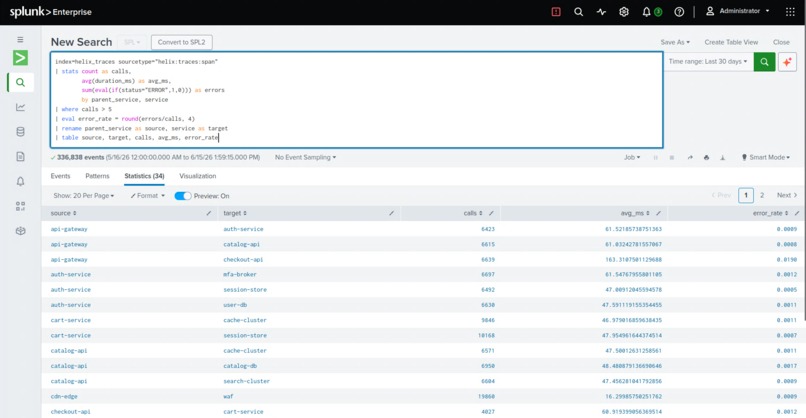This screenshot has height=418, width=806.
Task: Pause the search job
Action: click(655, 158)
